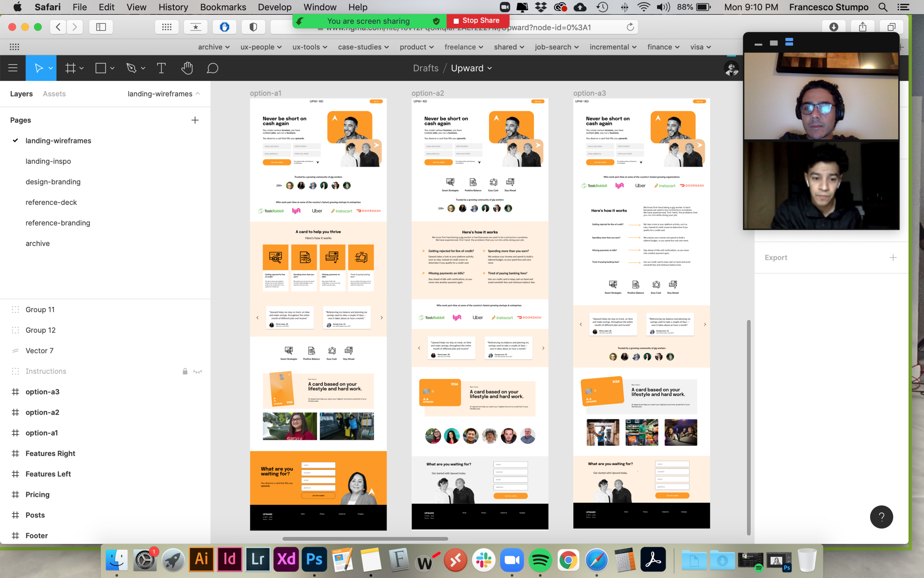This screenshot has width=924, height=578.
Task: Collapse the landing-wireframes pages list
Action: tap(197, 94)
